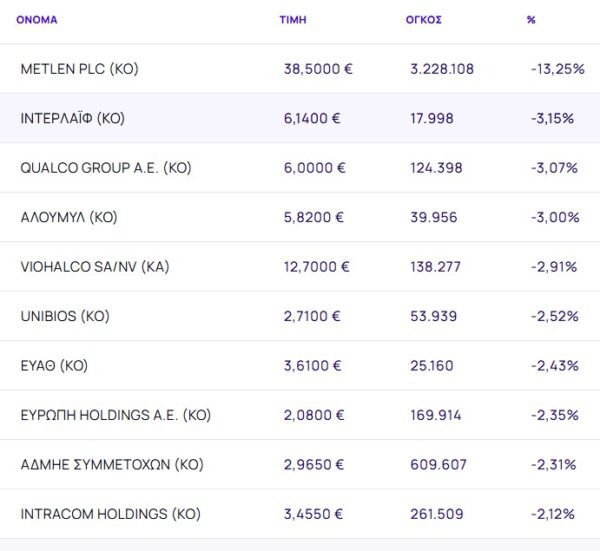
Task: Select the UNIBIOS (KO) row name
Action: click(x=65, y=316)
